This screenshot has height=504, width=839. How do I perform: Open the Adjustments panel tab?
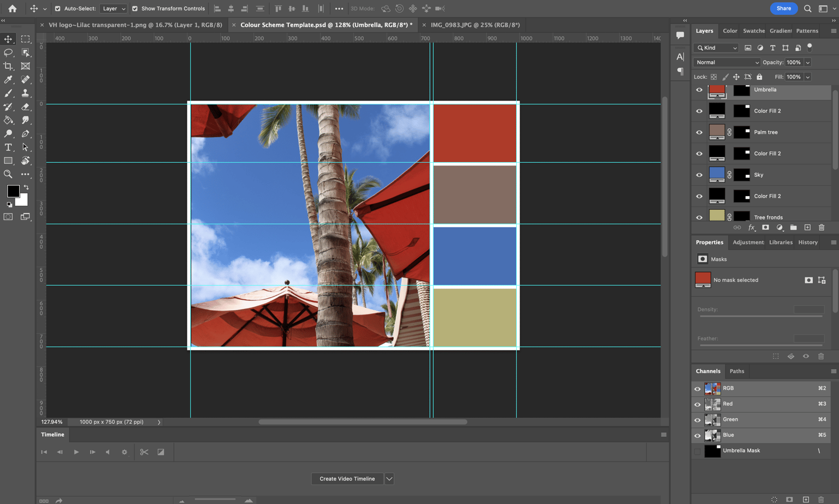pyautogui.click(x=748, y=242)
